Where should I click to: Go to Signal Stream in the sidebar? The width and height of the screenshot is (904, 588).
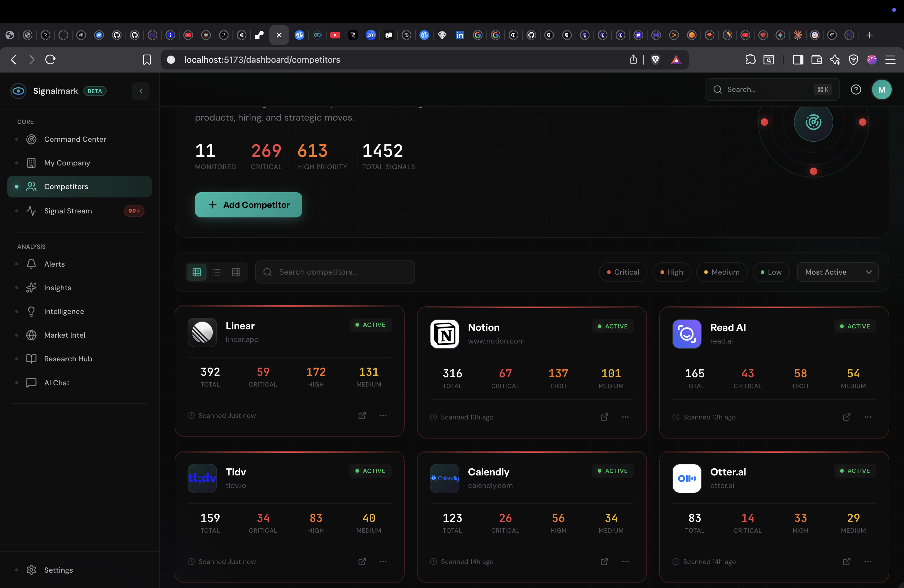(68, 211)
